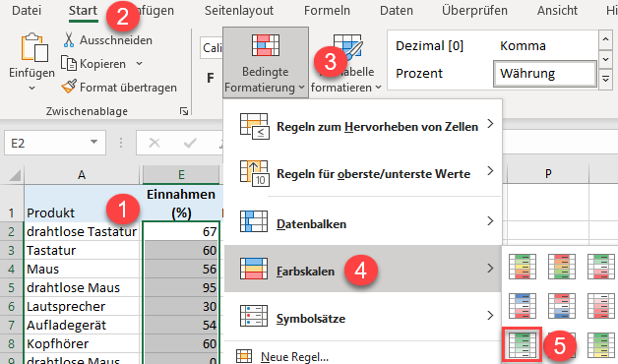This screenshot has height=364, width=618.
Task: Click the Kopfhörer cell
Action: [82, 343]
